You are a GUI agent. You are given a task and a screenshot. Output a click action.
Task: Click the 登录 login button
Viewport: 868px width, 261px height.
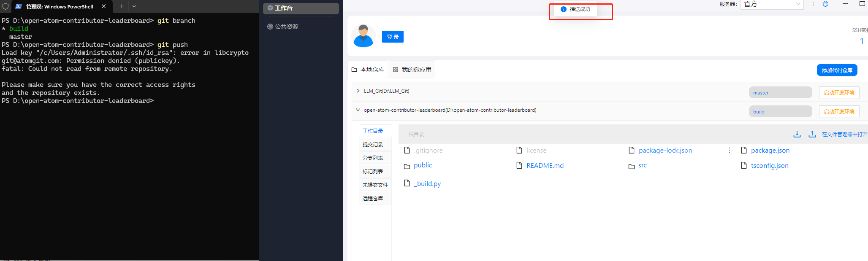[393, 37]
